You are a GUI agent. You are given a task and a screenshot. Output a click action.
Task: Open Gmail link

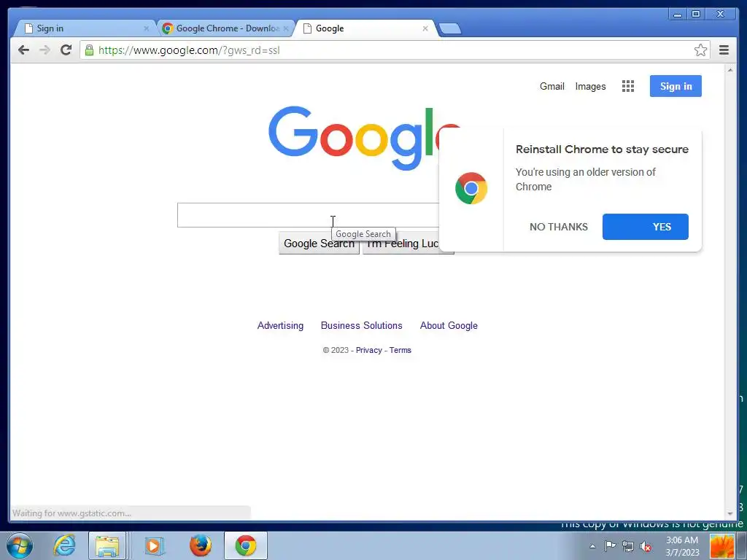pyautogui.click(x=551, y=86)
